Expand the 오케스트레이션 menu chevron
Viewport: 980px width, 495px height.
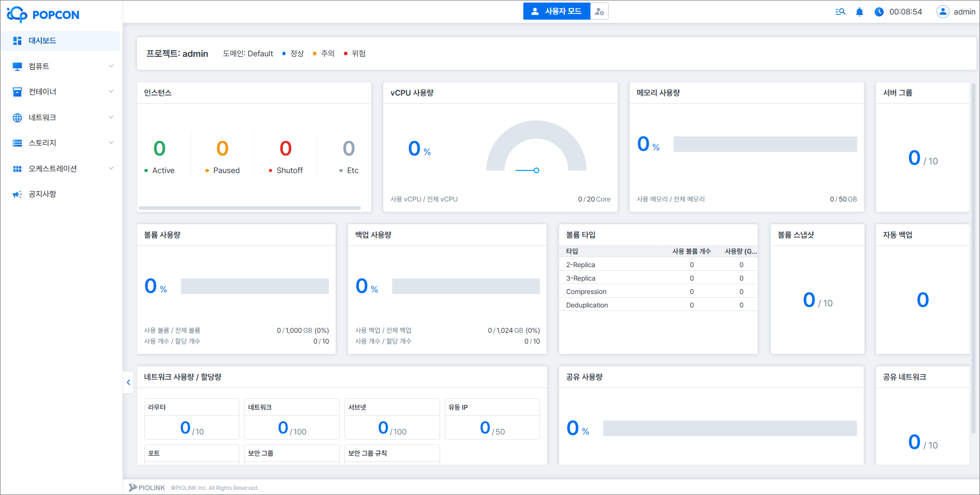[111, 168]
